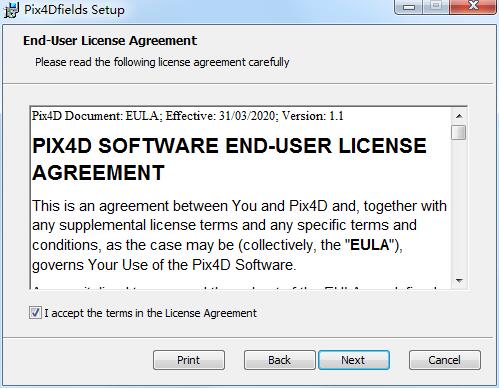Click the bold EULA word in the license text
The image size is (499, 388).
pyautogui.click(x=370, y=245)
